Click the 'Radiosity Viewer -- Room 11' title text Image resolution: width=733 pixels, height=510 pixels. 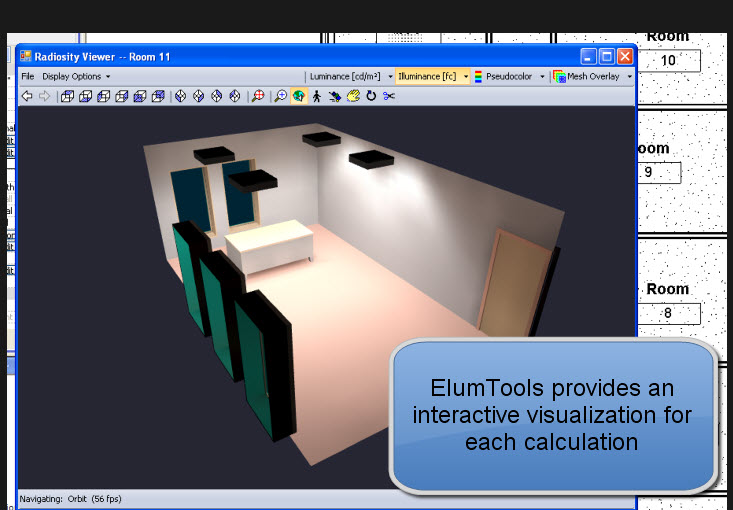tap(102, 57)
